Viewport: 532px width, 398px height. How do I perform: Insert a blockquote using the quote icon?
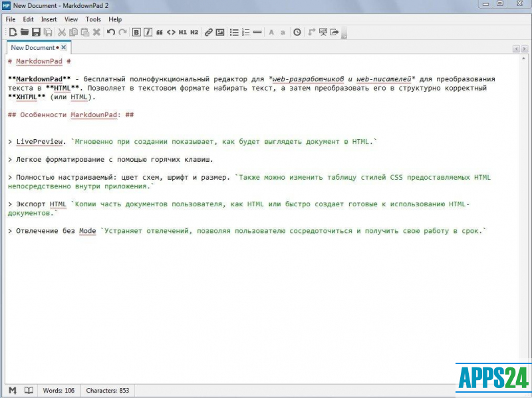[160, 32]
